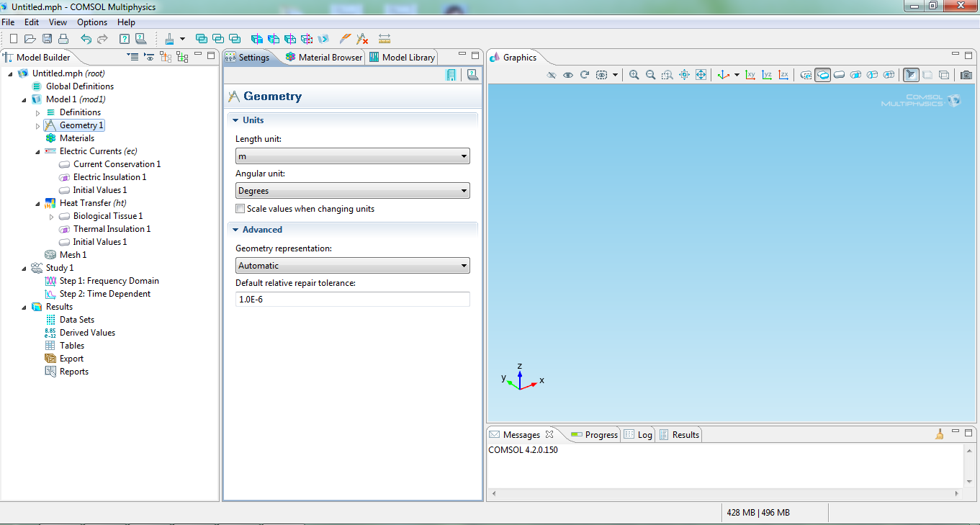Click the New file icon
The width and height of the screenshot is (980, 525).
(x=14, y=39)
